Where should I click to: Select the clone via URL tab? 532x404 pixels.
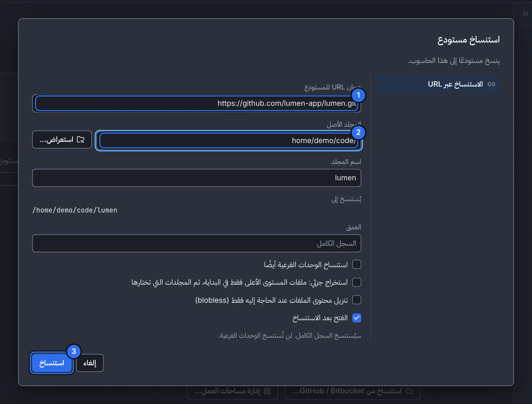(438, 84)
